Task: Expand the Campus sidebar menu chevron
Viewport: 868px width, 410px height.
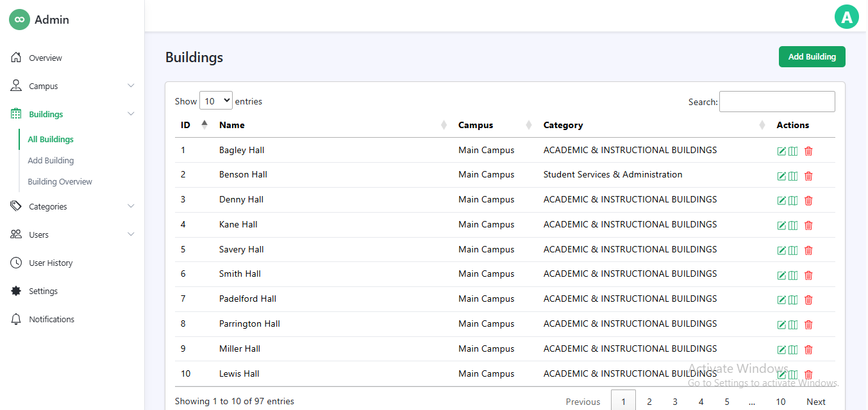Action: point(131,86)
